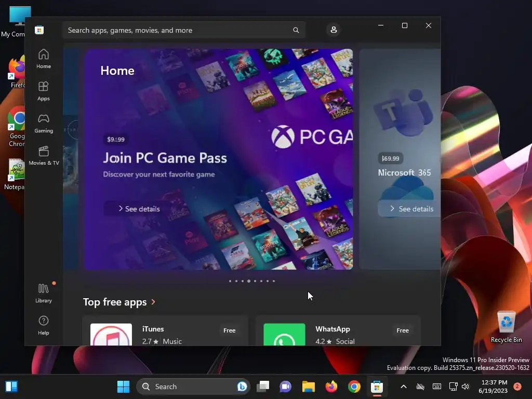Click the network tray icon

tap(453, 387)
